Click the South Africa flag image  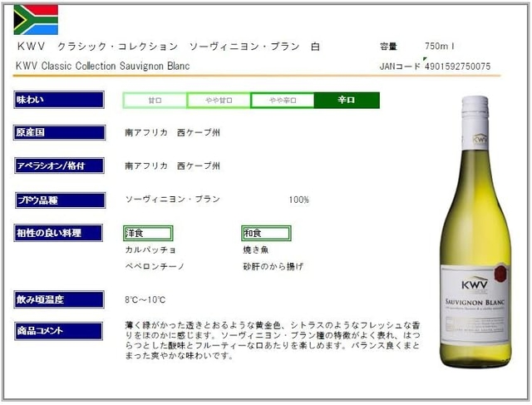36,20
